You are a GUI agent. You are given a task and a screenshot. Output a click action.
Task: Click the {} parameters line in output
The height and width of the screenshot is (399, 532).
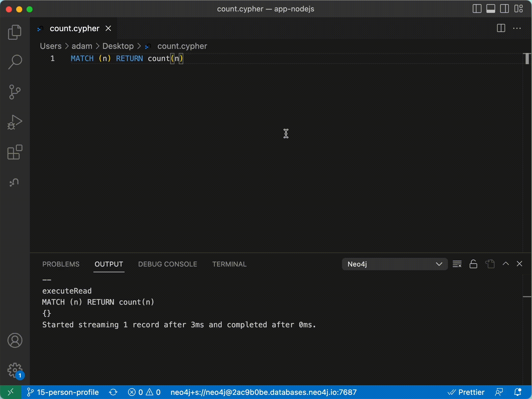tap(47, 313)
